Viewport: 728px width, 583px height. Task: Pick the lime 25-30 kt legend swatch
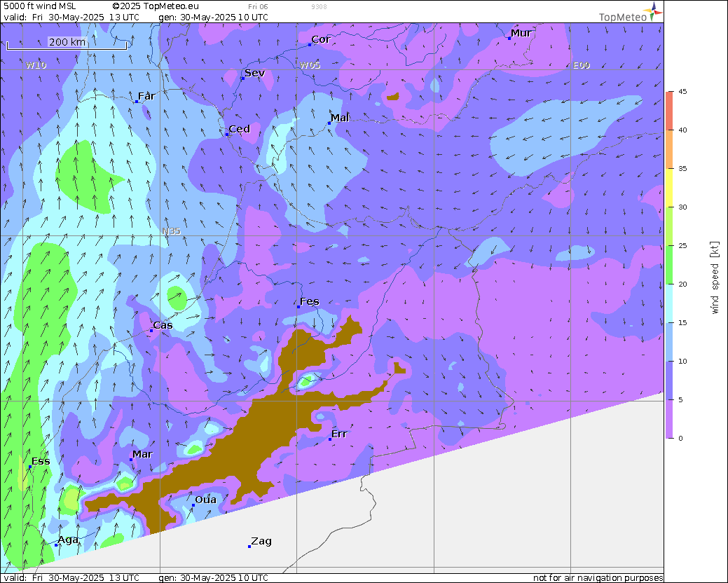tap(669, 226)
